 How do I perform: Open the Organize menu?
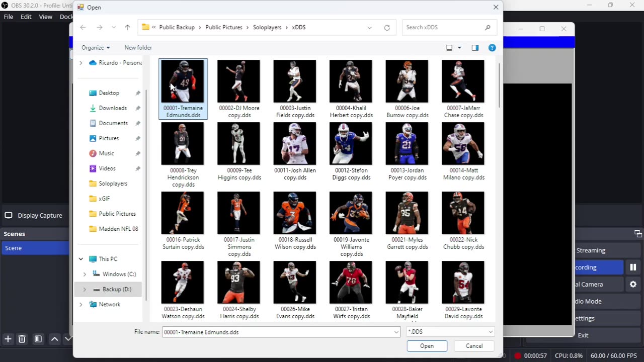pos(96,48)
